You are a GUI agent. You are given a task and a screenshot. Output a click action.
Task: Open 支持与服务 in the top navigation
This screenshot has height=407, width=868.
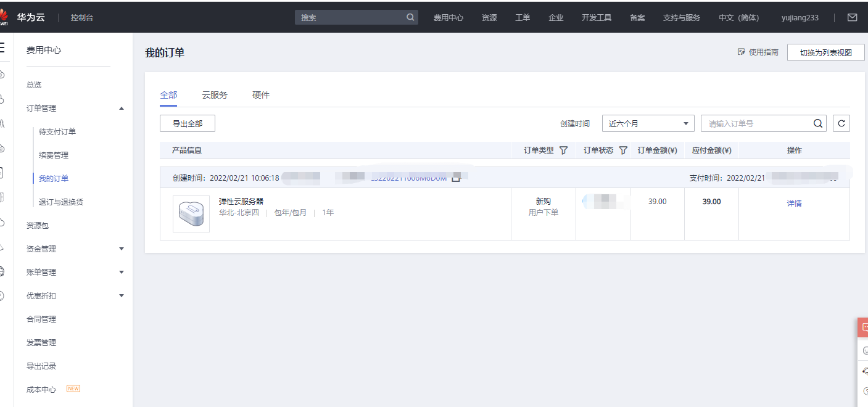682,18
